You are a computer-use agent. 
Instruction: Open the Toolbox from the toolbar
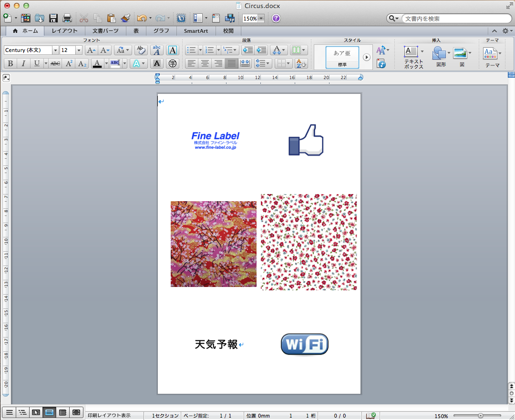point(216,18)
